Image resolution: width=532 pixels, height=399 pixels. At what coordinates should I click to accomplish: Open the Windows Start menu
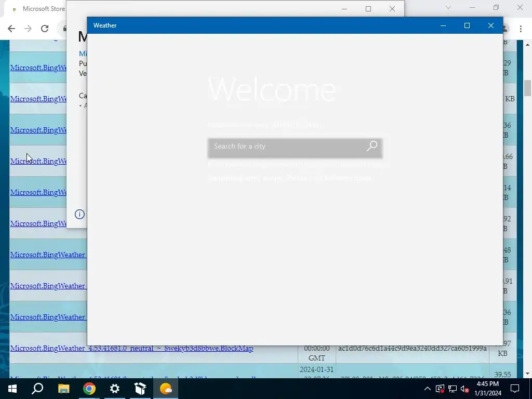coord(12,389)
